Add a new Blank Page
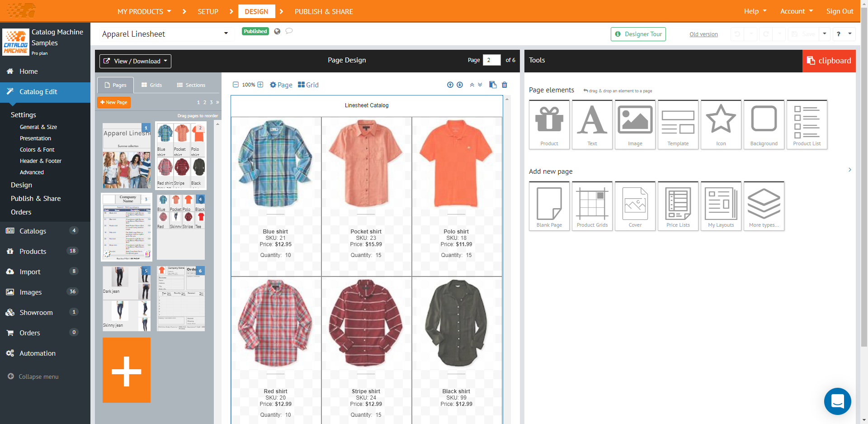The width and height of the screenshot is (868, 424). tap(549, 206)
